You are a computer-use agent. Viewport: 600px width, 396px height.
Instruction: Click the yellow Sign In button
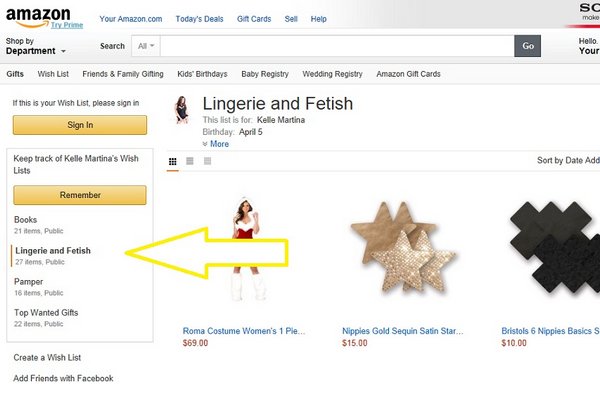click(80, 125)
